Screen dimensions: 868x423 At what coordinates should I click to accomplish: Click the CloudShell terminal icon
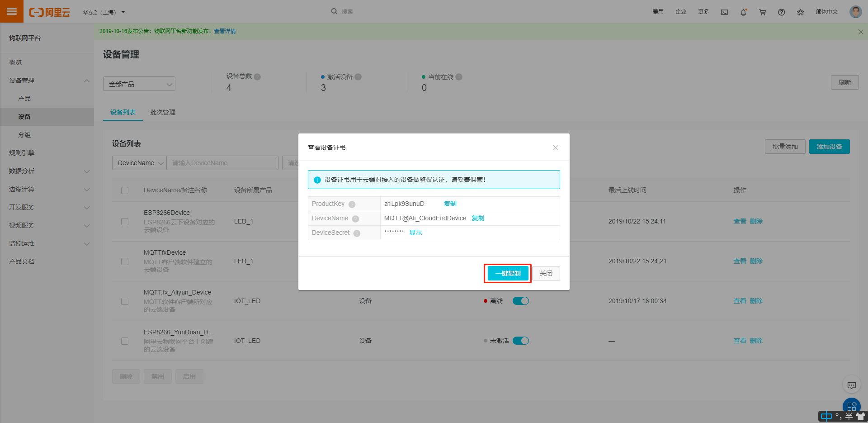[x=724, y=12]
